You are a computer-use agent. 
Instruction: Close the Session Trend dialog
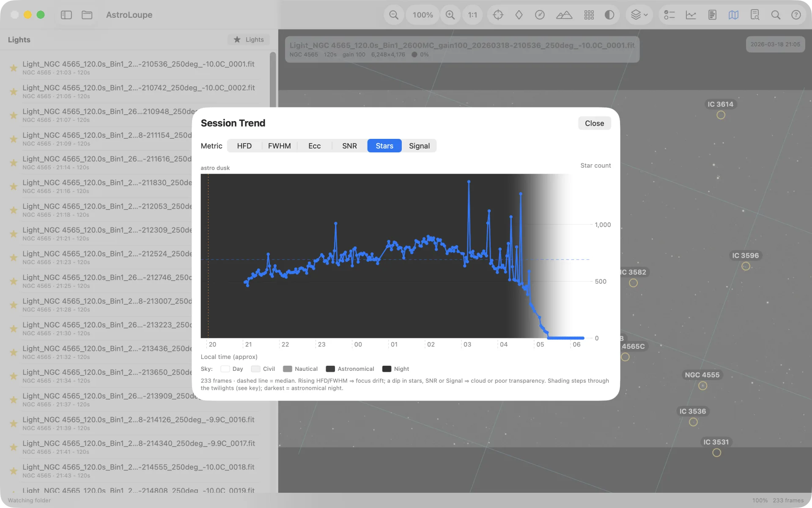click(x=594, y=123)
